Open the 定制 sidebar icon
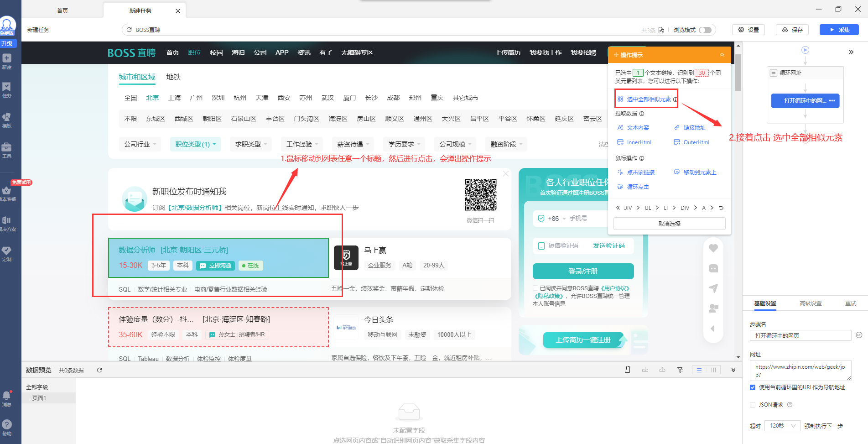This screenshot has height=444, width=868. click(7, 254)
